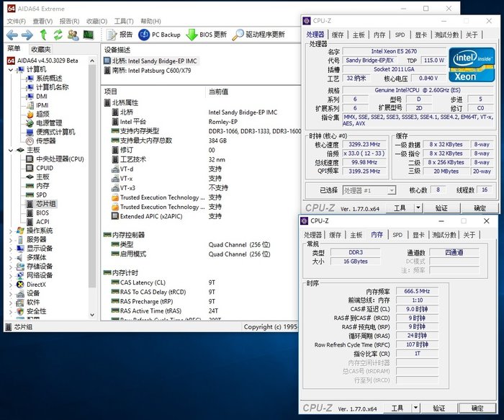Click 确定 button in upper CPU-Z
Screen dimensions: 504x420
pos(480,208)
